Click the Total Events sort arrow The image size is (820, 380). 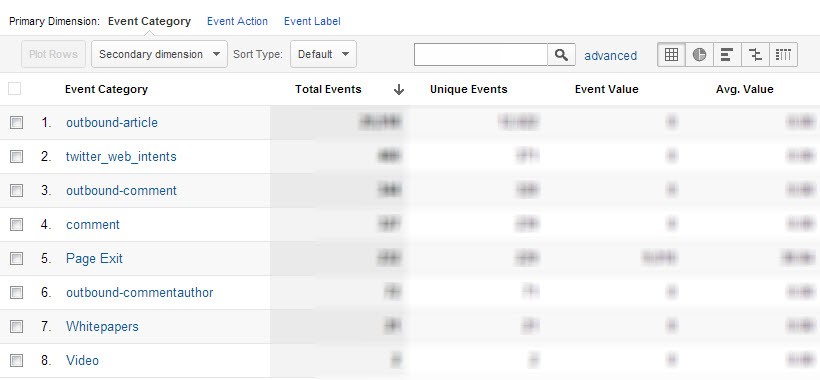coord(399,89)
